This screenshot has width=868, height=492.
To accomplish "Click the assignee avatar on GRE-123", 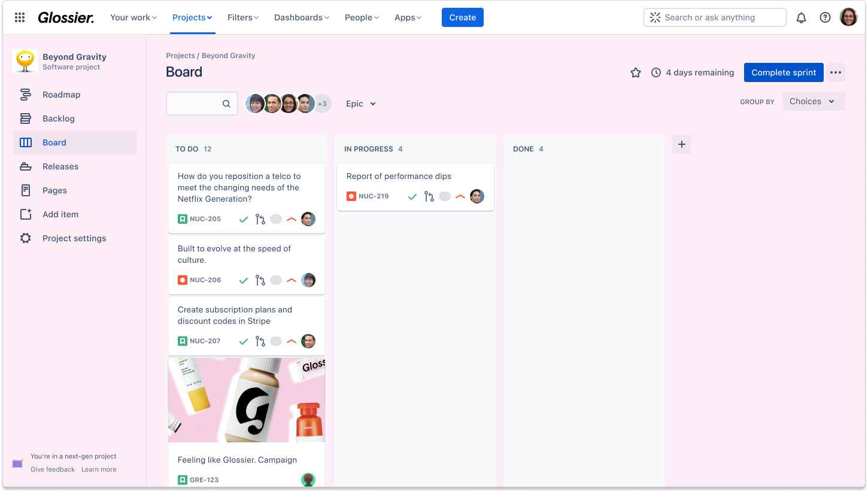I will [308, 479].
